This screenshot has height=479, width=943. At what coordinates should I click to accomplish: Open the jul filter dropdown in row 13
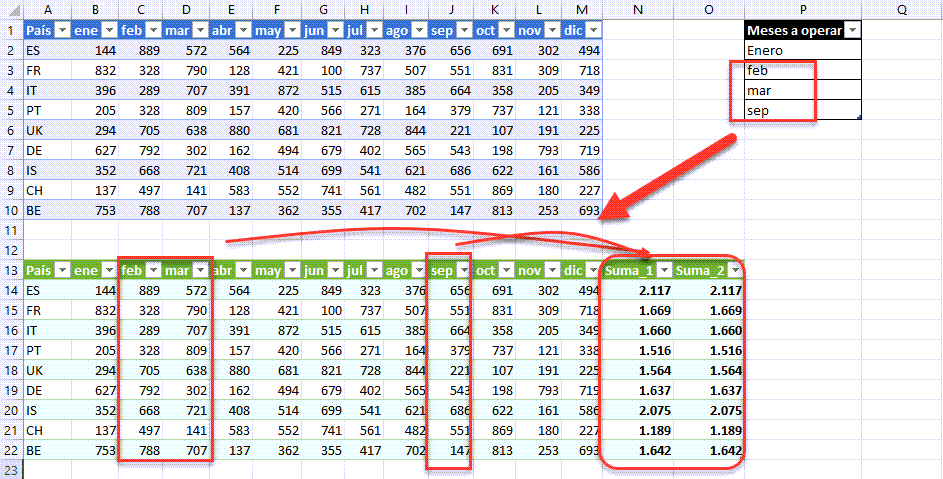[x=373, y=271]
